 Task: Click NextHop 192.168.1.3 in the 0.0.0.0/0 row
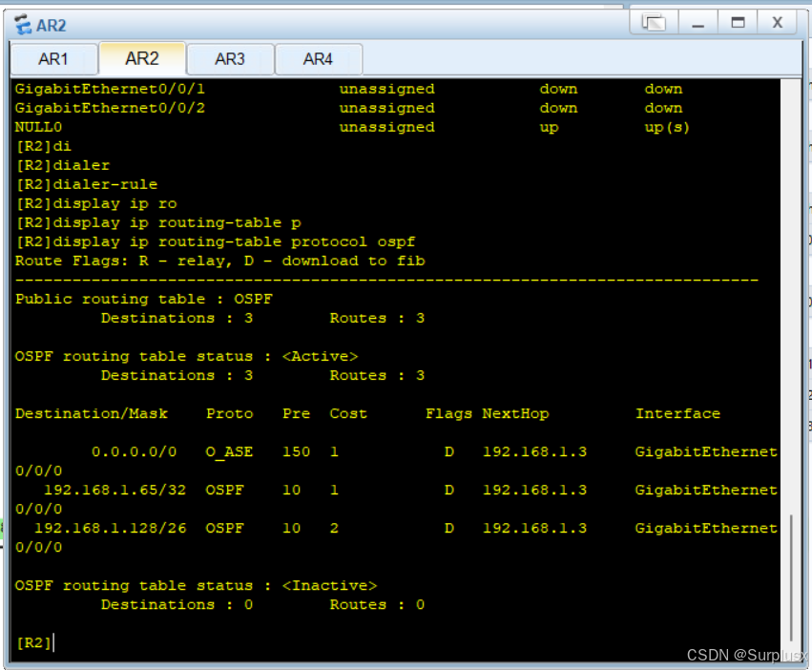pyautogui.click(x=534, y=451)
